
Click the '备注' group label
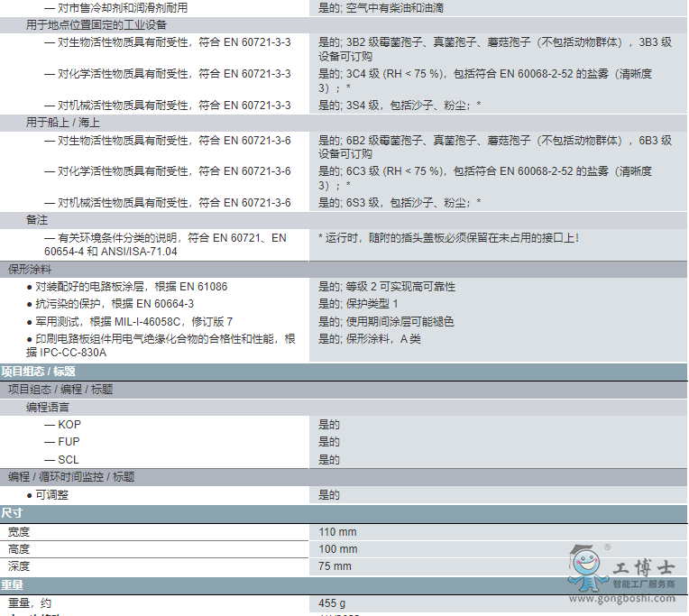(37, 220)
